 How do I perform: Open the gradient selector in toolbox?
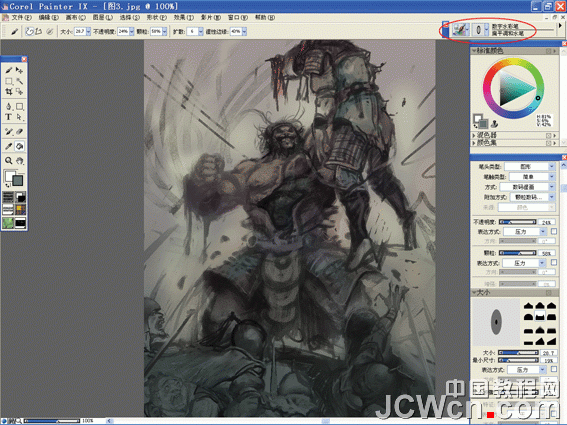pyautogui.click(x=20, y=197)
